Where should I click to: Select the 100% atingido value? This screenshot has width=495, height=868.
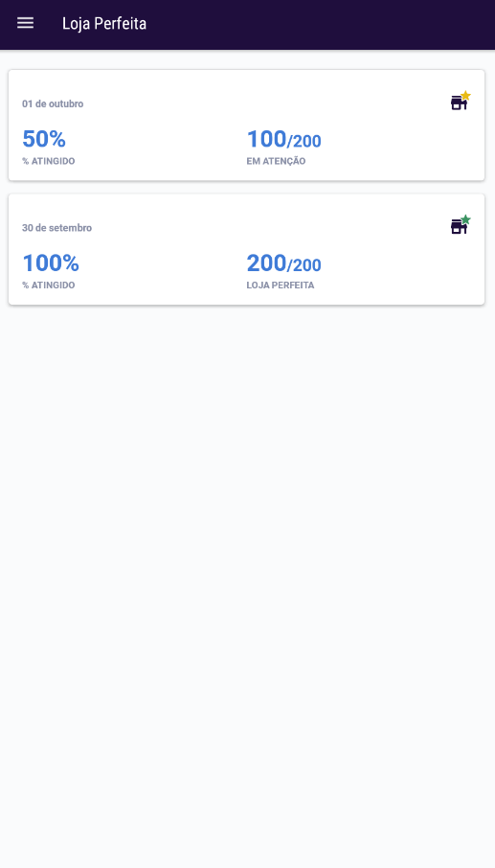51,263
